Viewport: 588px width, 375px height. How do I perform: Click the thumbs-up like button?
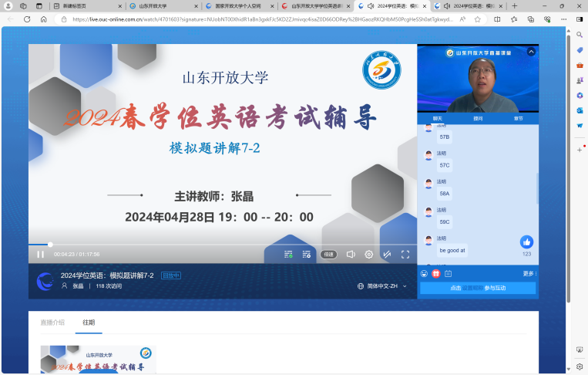(526, 242)
